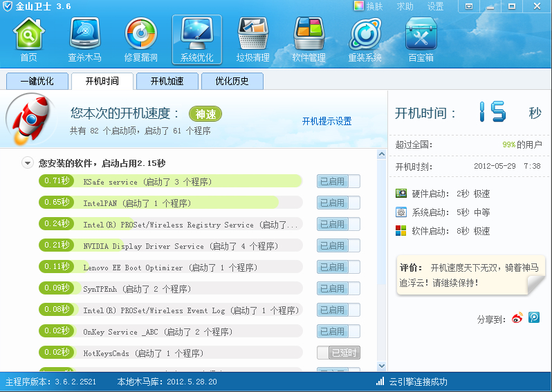Toggle PROSet/Wireless Event Log switch
Viewport: 552px width, 392px height.
tap(338, 310)
